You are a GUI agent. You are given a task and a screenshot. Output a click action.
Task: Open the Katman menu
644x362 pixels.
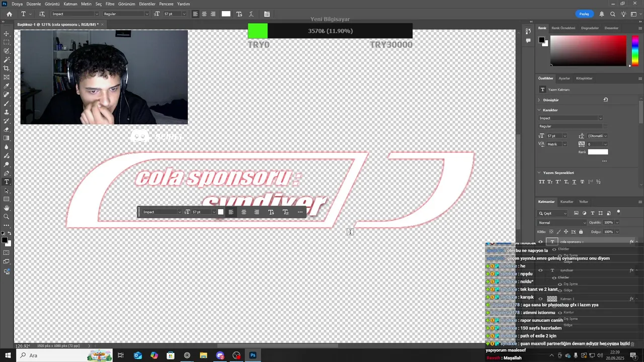[70, 4]
